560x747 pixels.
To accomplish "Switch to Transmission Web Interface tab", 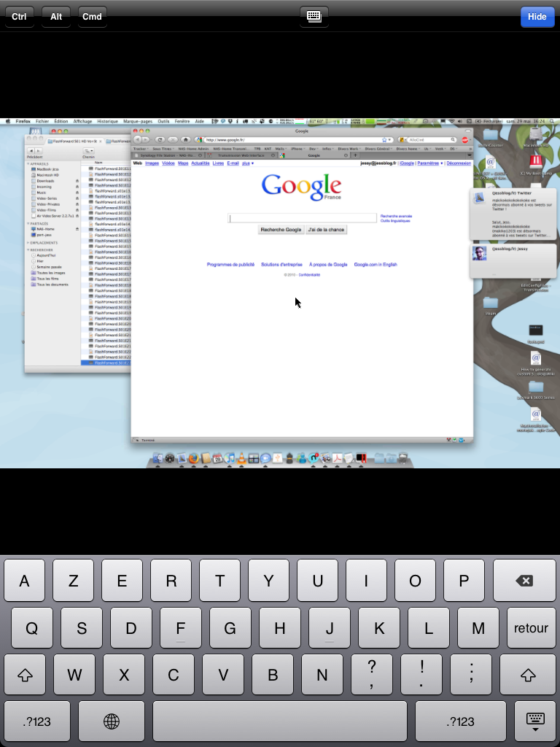I will click(x=241, y=155).
